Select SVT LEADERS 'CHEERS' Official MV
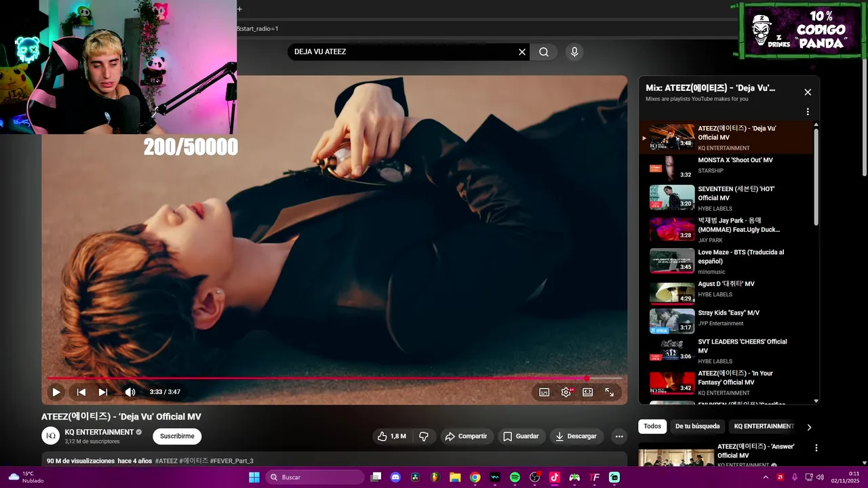 click(x=726, y=351)
